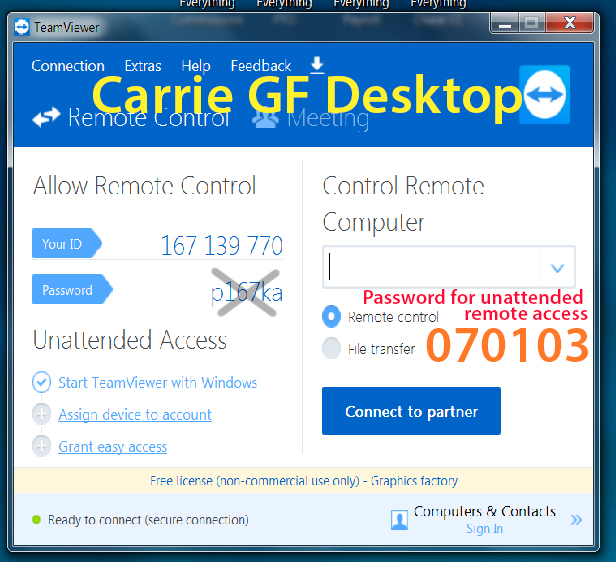Click the Meeting people icon
Screen dimensions: 616x562
(x=266, y=117)
